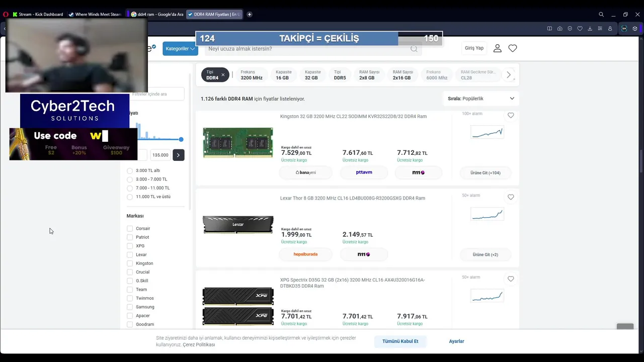Open Easy Setup sliders icon
The image size is (644, 362).
[600, 29]
